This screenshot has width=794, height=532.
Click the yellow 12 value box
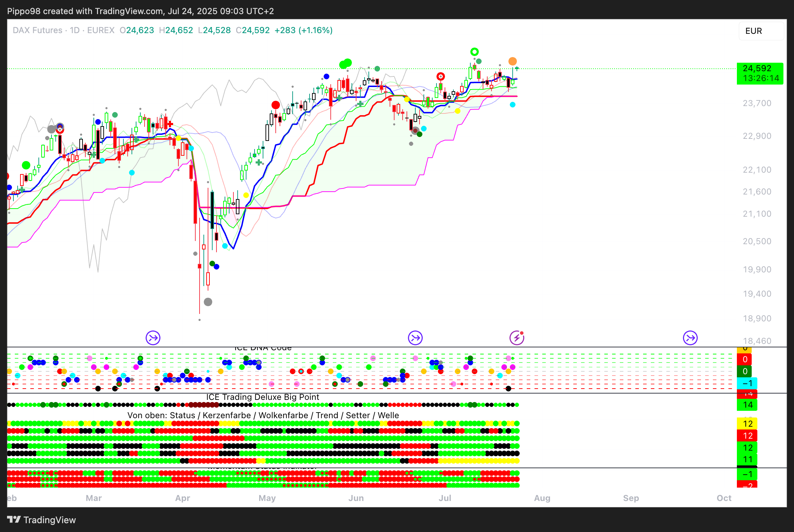(x=747, y=424)
